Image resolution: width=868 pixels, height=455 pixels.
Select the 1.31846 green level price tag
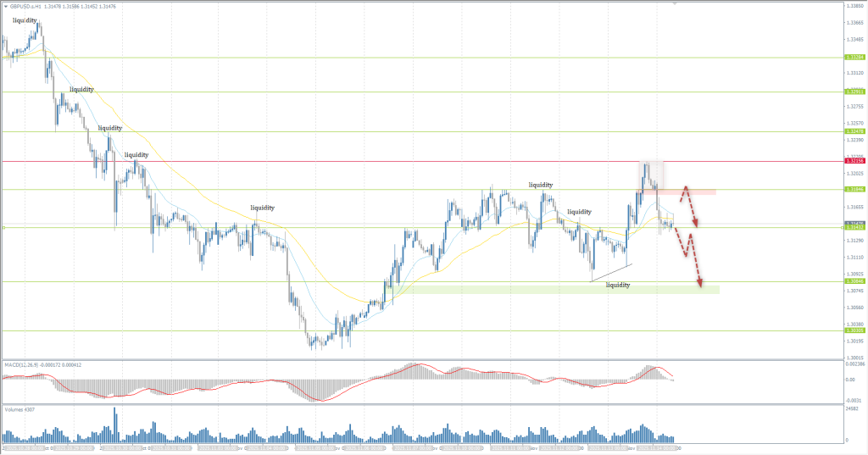[x=854, y=190]
